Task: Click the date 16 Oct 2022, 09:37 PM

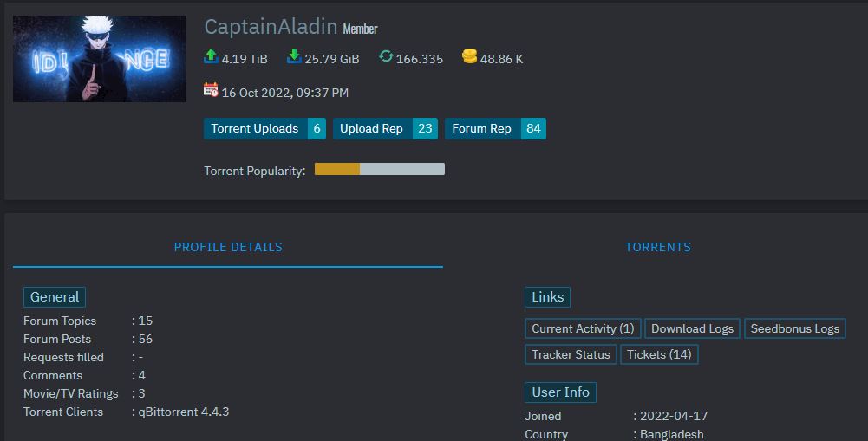Action: [x=285, y=93]
